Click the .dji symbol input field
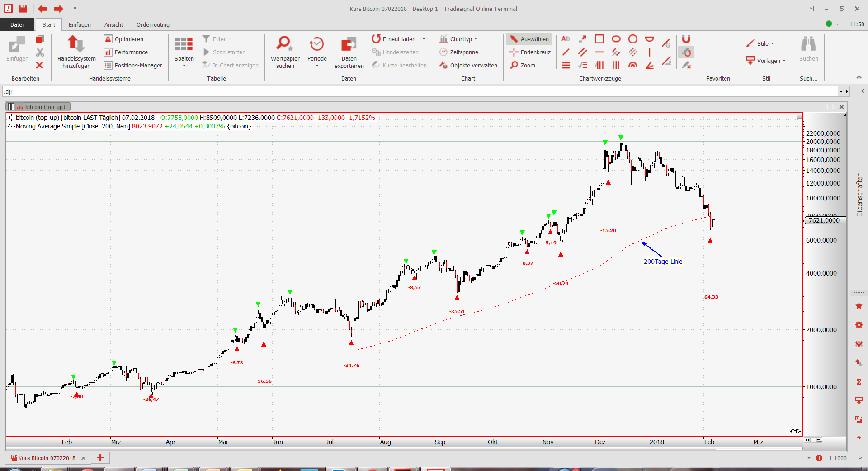Image resolution: width=868 pixels, height=471 pixels. click(420, 91)
